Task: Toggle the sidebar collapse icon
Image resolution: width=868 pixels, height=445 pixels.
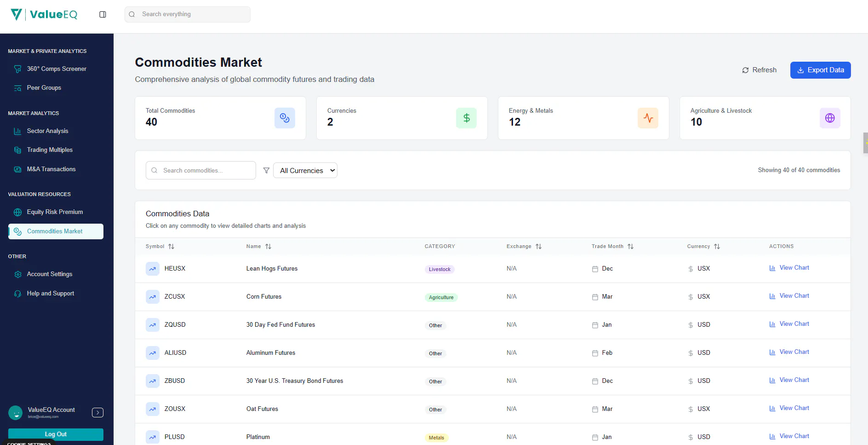Action: [x=103, y=14]
